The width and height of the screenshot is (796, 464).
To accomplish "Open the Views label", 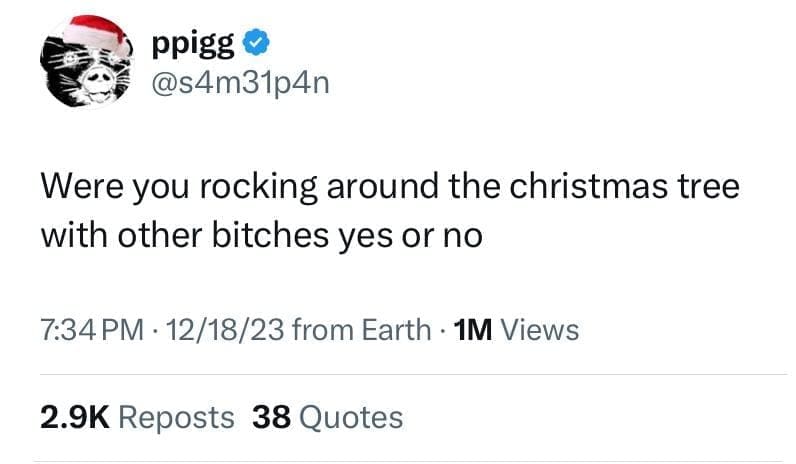I will coord(538,330).
